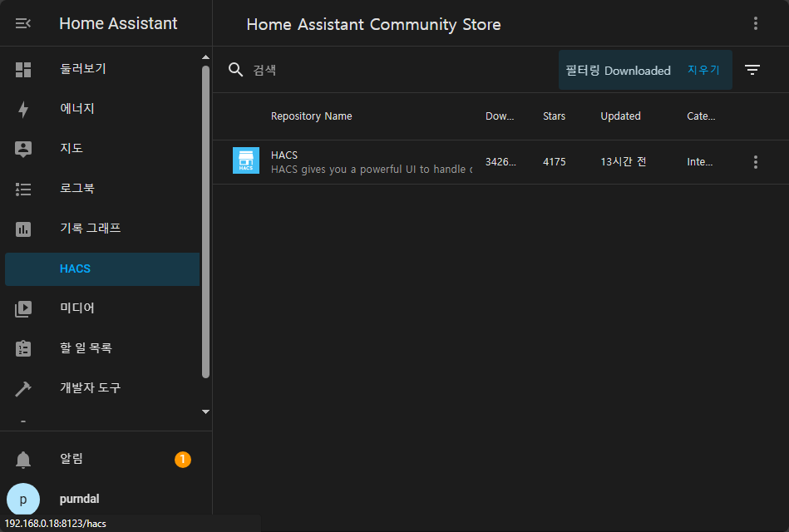Open the HACS row overflow menu
The width and height of the screenshot is (789, 532).
pyautogui.click(x=755, y=161)
